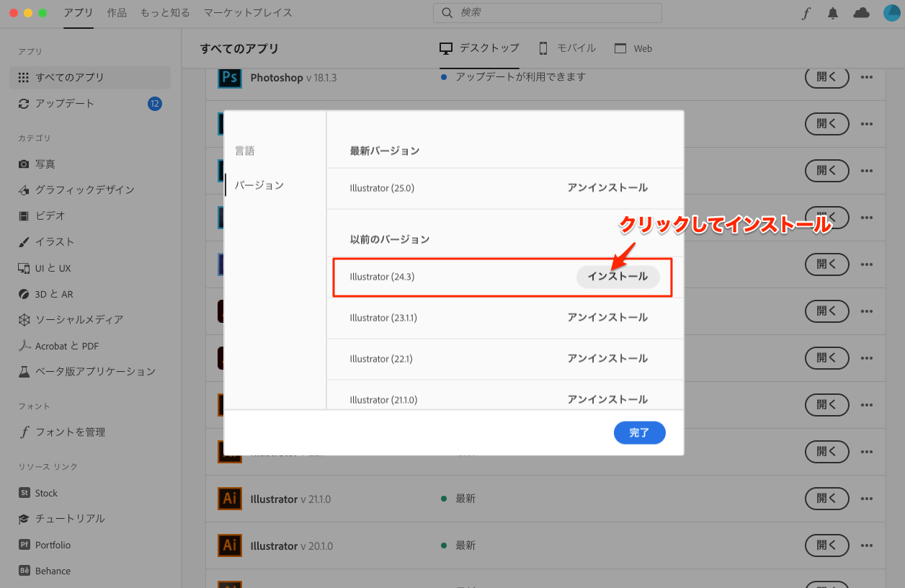Open the イラスト category
This screenshot has height=588, width=905.
tap(54, 241)
